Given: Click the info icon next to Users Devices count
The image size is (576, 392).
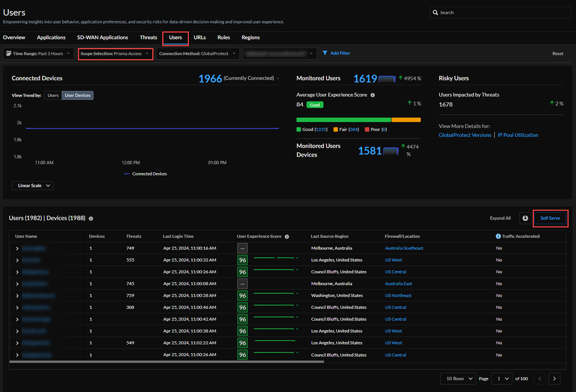Looking at the screenshot, I should click(91, 219).
